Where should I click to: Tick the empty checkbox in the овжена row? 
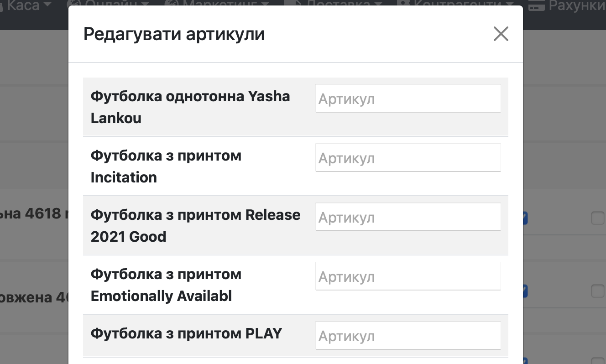coord(597,291)
